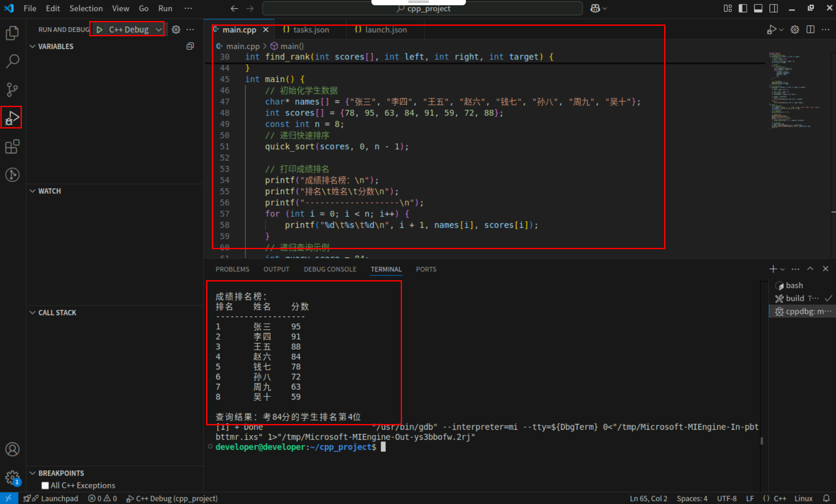
Task: Open Customize Layout in the title bar
Action: (728, 8)
